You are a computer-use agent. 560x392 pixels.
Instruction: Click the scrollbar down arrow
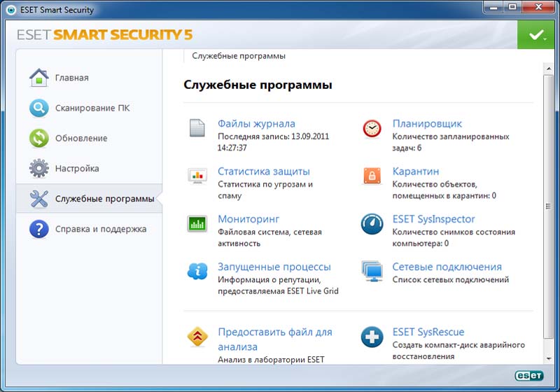click(x=548, y=358)
